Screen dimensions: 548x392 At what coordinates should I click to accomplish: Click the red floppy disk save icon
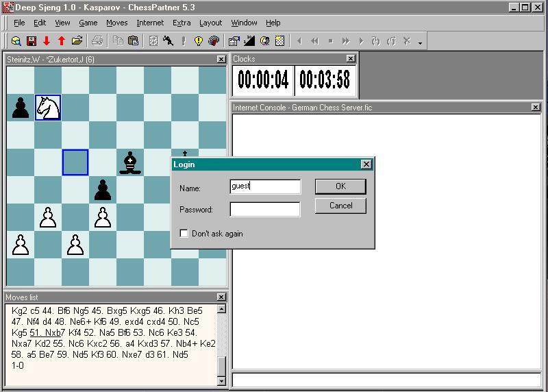(32, 41)
